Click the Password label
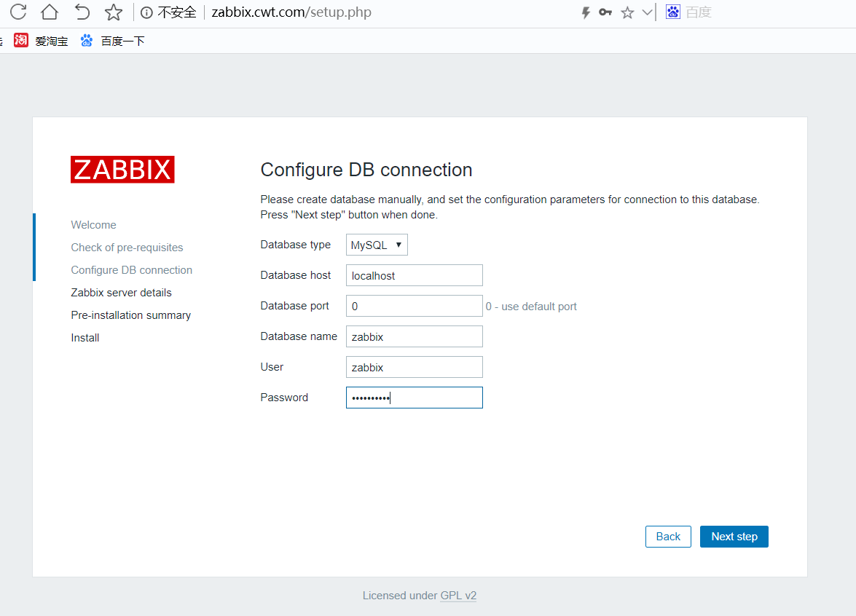 [284, 398]
